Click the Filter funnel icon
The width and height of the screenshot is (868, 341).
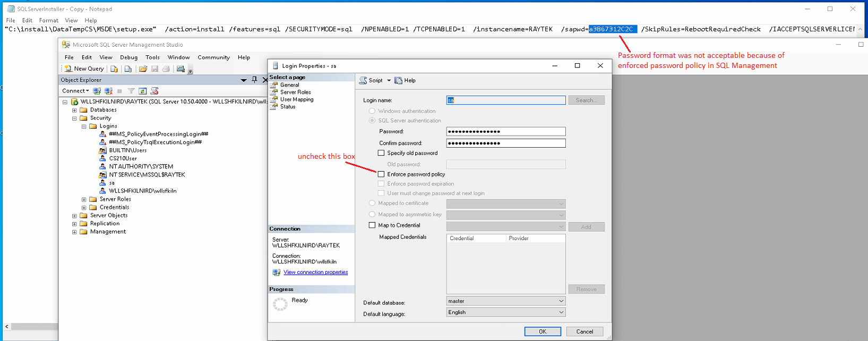[x=131, y=91]
